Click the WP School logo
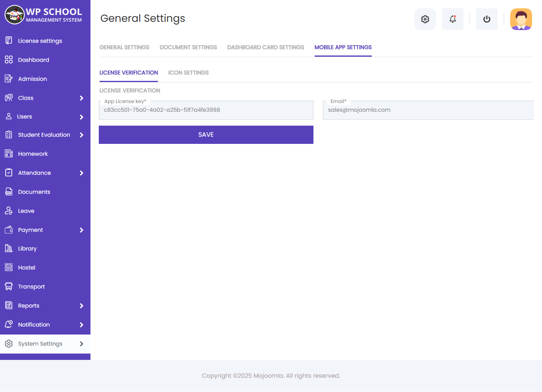The height and width of the screenshot is (392, 542). point(43,15)
